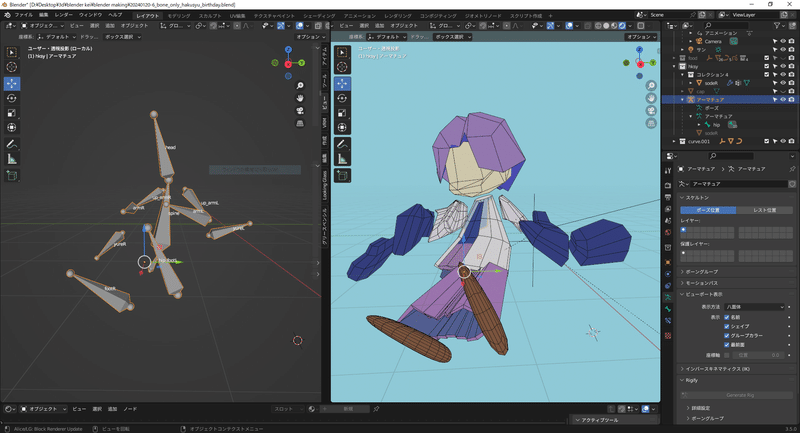The width and height of the screenshot is (800, 433).
Task: Select the hip bone in outliner
Action: 716,124
